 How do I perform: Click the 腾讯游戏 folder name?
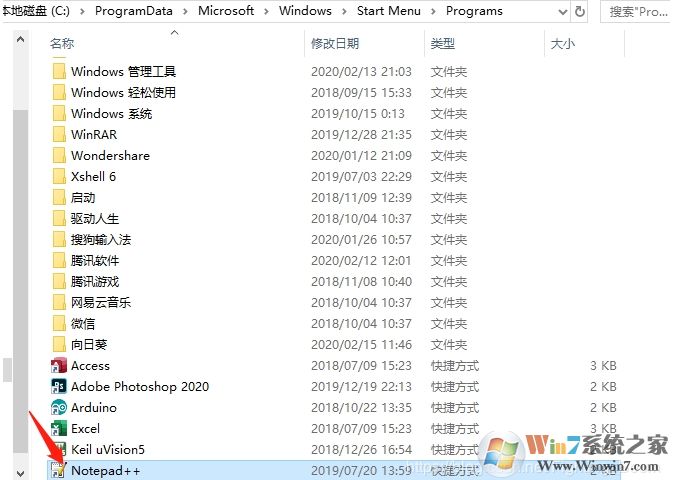[x=95, y=282]
